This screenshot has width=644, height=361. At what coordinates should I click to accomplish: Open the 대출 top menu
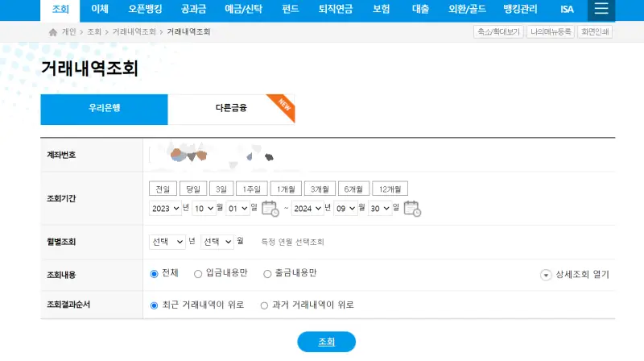pos(420,10)
